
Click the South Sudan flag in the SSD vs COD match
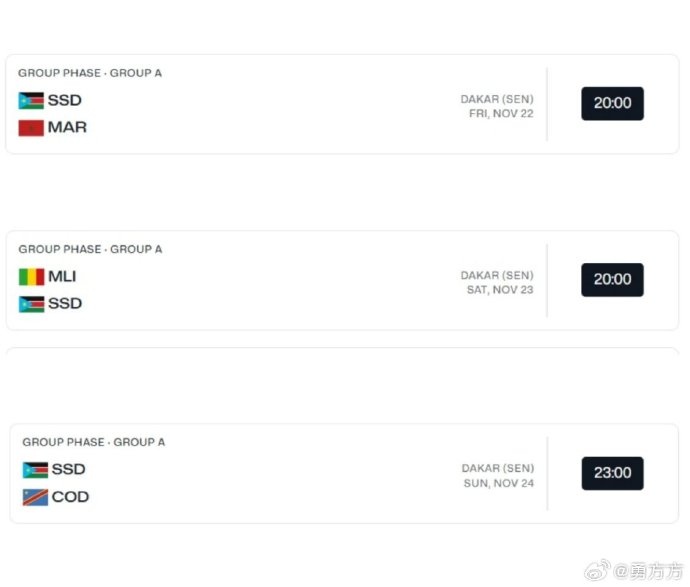[35, 470]
